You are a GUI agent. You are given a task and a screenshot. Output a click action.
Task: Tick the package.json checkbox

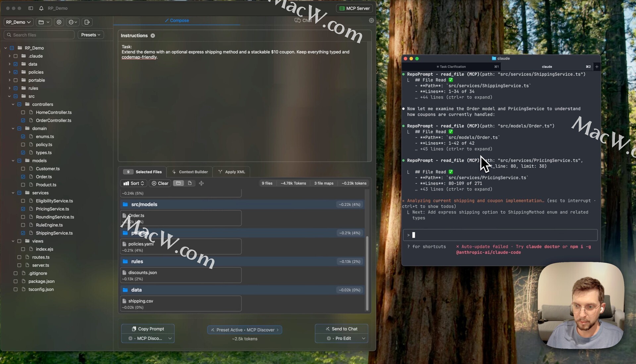[16, 281]
